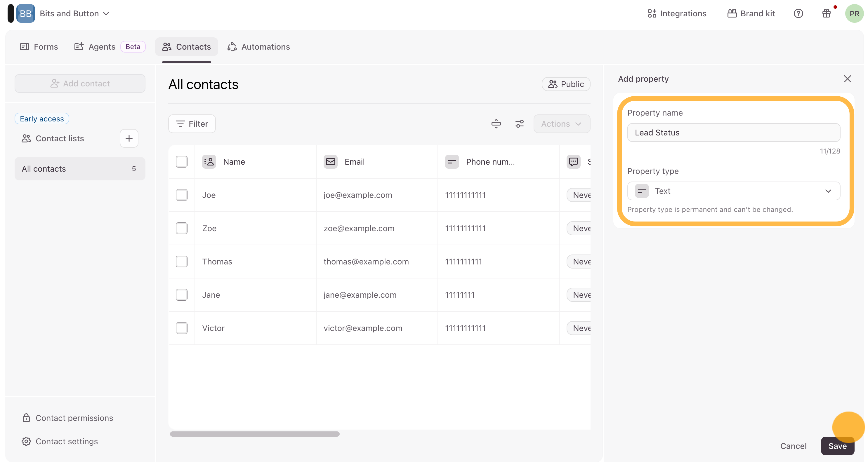Viewport: 868px width, 467px height.
Task: Open Brand kit from top bar
Action: tap(751, 13)
